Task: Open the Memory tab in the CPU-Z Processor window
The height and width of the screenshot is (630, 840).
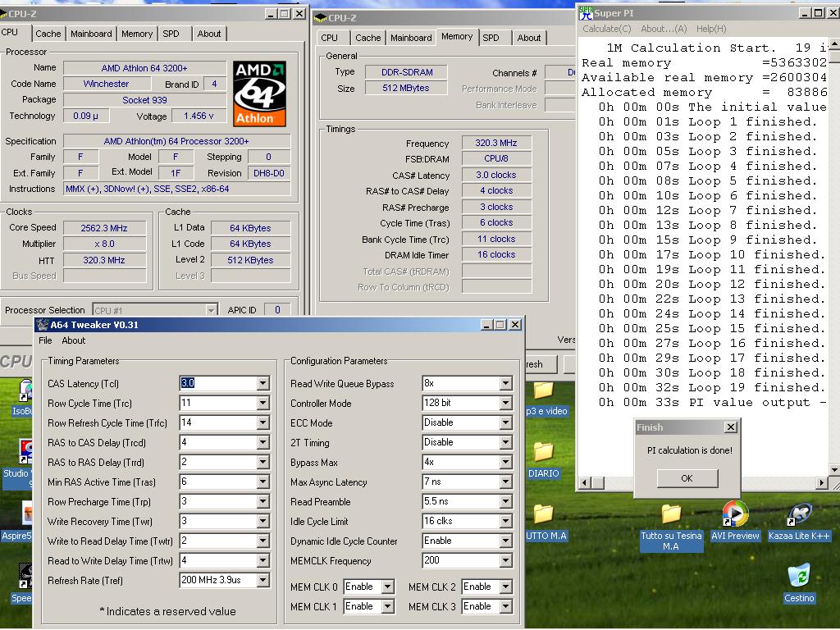Action: click(137, 34)
